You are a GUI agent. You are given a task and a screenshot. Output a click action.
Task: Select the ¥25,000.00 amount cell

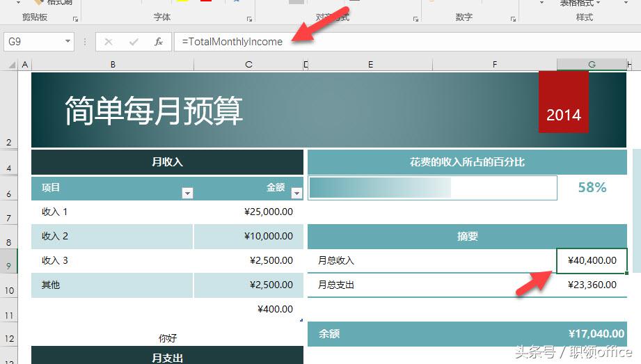(248, 212)
